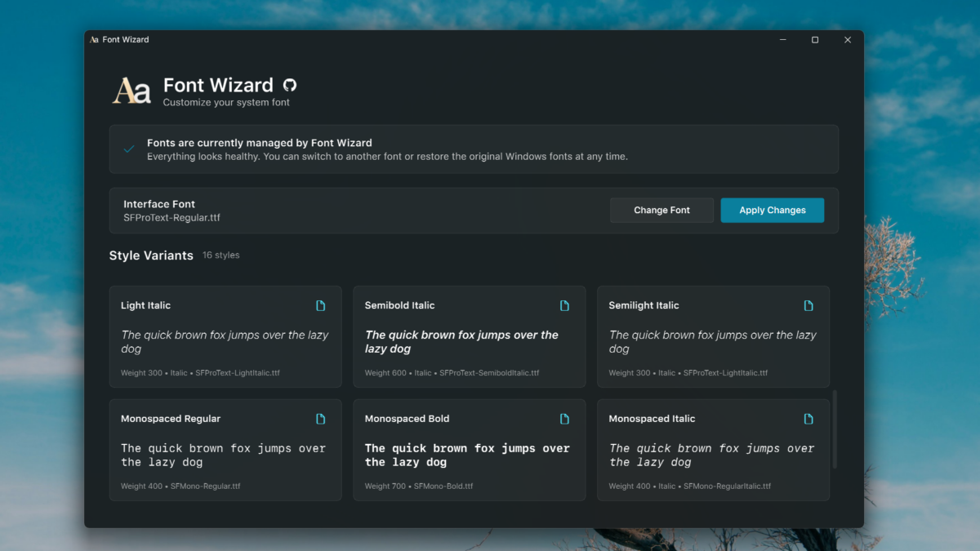Screen dimensions: 980x551
Task: Select the Light Italic style card
Action: pos(225,336)
